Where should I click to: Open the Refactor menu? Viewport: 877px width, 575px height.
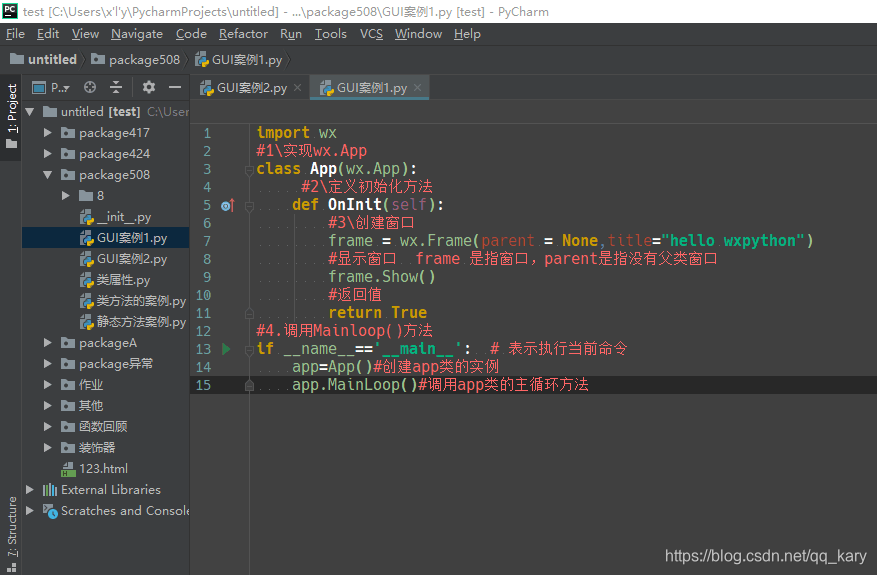(243, 34)
